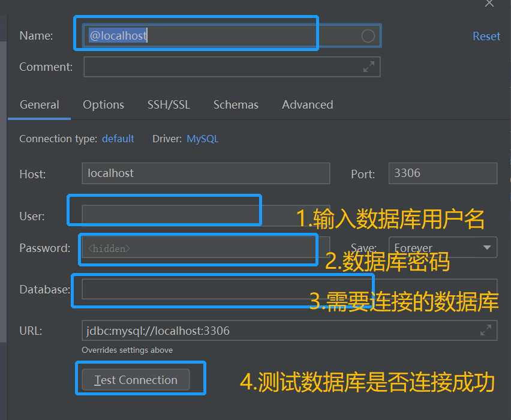Click the MySQL driver link

pos(202,139)
